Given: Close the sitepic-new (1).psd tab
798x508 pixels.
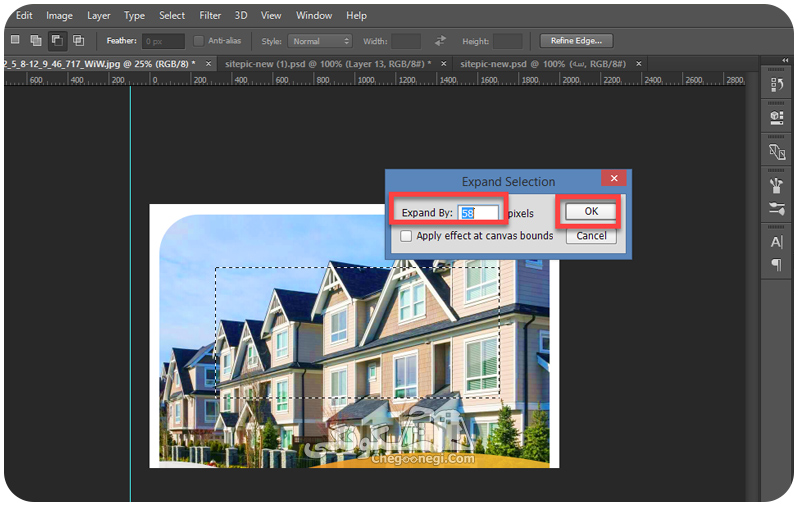Looking at the screenshot, I should click(443, 64).
